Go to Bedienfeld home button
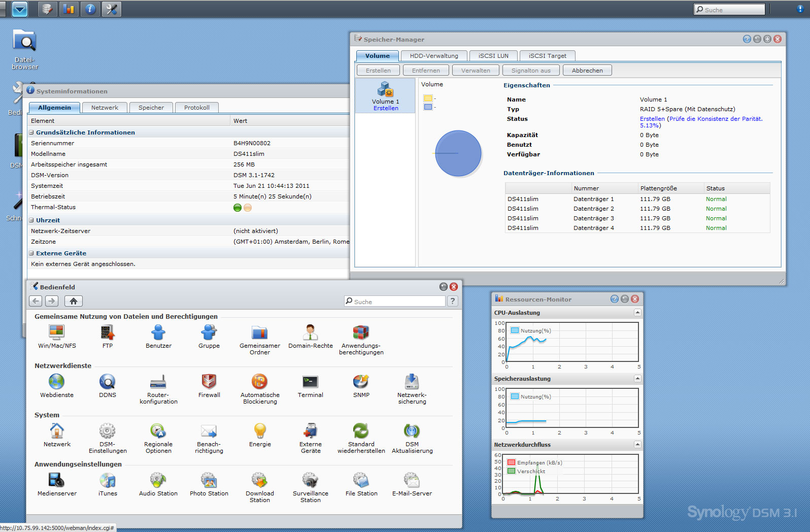The image size is (810, 532). coord(74,301)
